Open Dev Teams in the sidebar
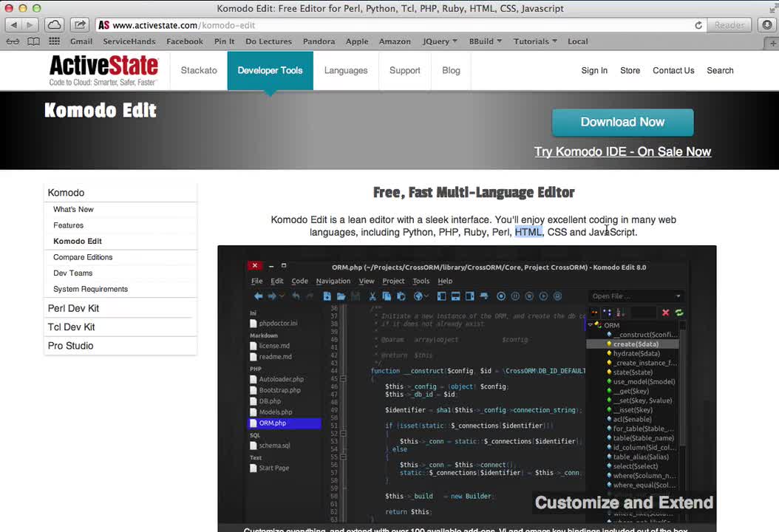This screenshot has width=779, height=532. click(73, 273)
